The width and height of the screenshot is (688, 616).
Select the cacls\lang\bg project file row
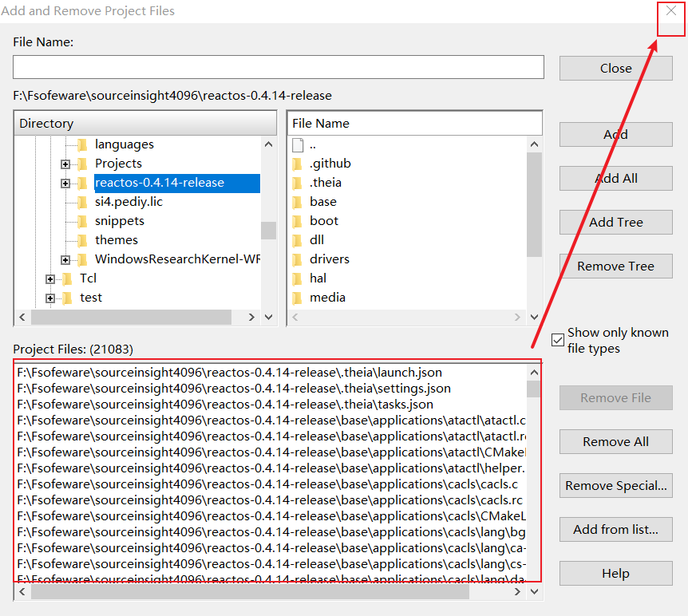click(271, 531)
